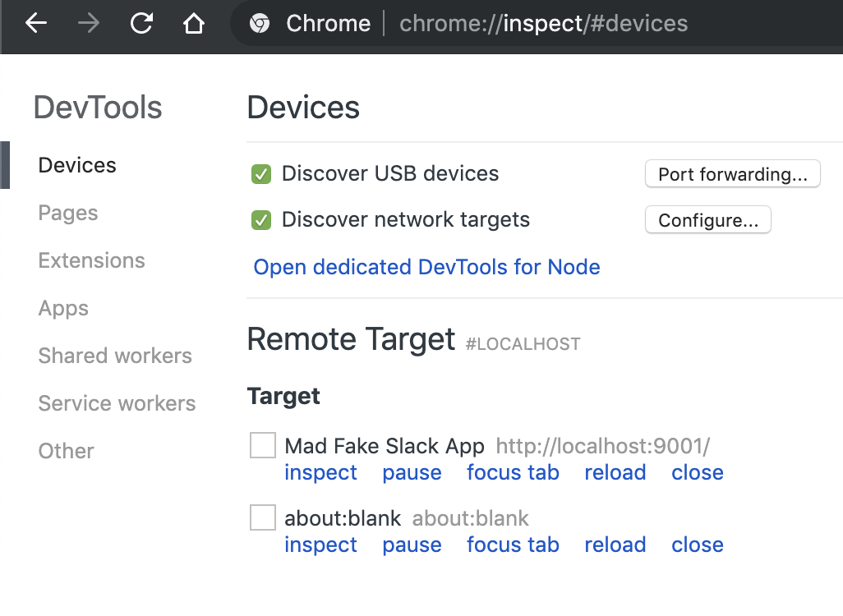Image resolution: width=843 pixels, height=616 pixels.
Task: Click the browser back arrow
Action: (36, 24)
